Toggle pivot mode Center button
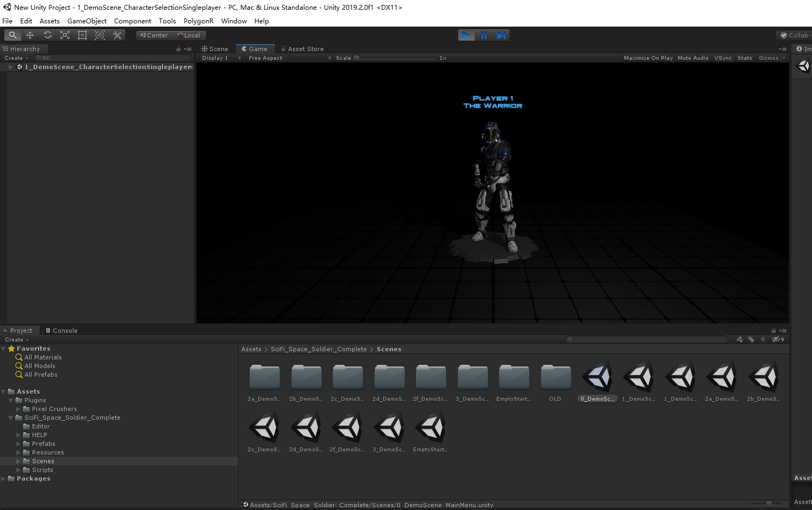812x510 pixels. click(154, 35)
